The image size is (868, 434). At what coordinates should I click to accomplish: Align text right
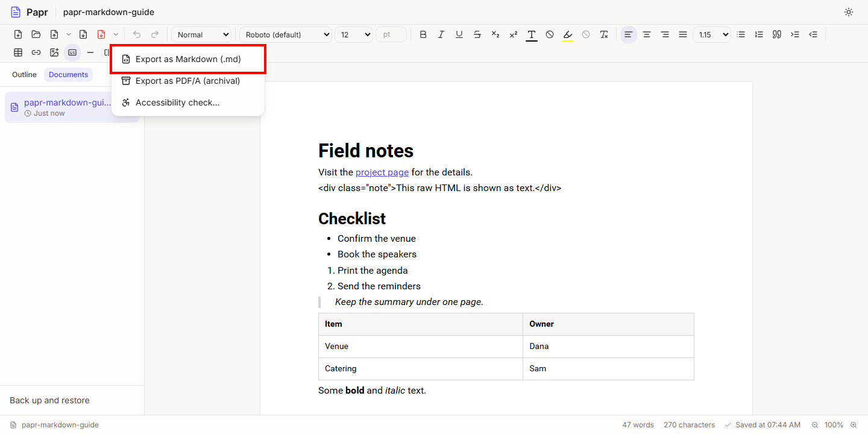[x=665, y=34]
